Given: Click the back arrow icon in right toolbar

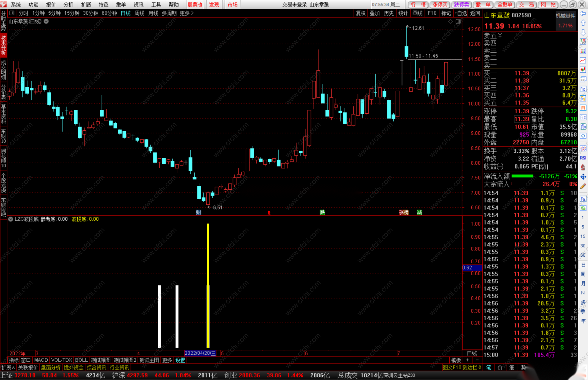Looking at the screenshot, I should tap(583, 14).
